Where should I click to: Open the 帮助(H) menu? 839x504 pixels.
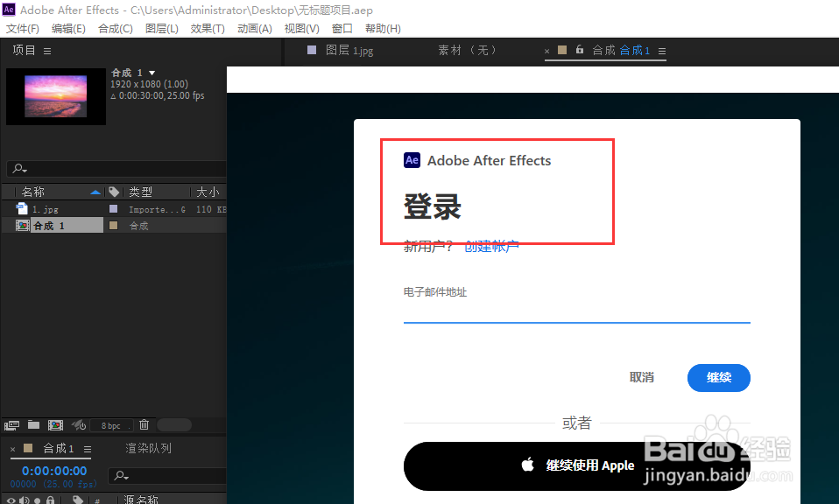383,28
